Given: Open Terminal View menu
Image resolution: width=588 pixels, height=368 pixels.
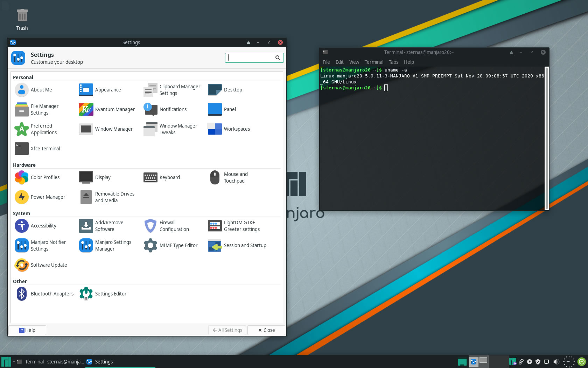Looking at the screenshot, I should point(354,62).
